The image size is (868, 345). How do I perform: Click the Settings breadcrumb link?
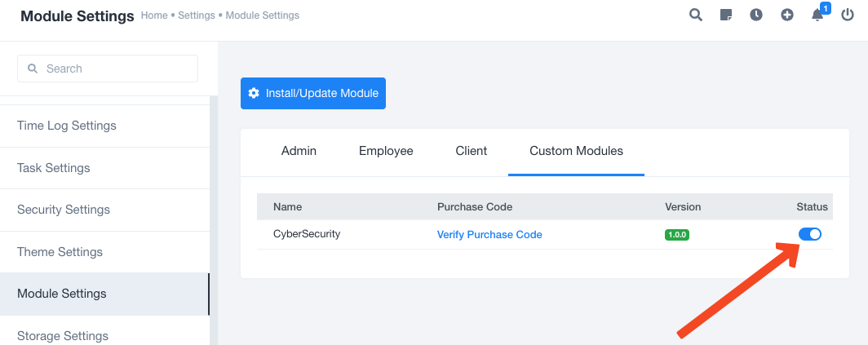[x=197, y=15]
